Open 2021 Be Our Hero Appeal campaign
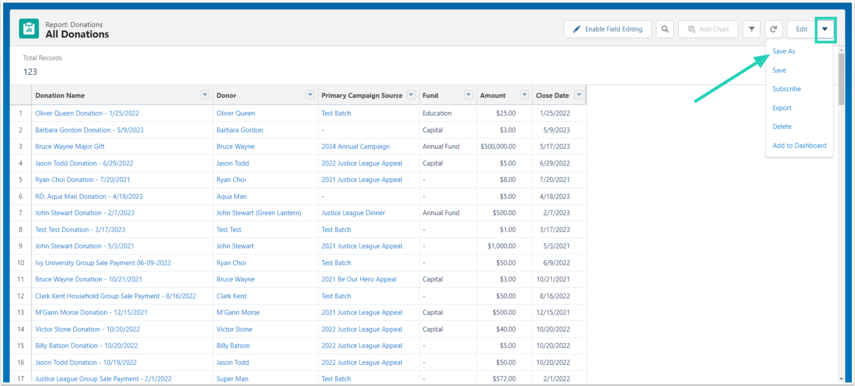855x386 pixels. click(x=359, y=279)
